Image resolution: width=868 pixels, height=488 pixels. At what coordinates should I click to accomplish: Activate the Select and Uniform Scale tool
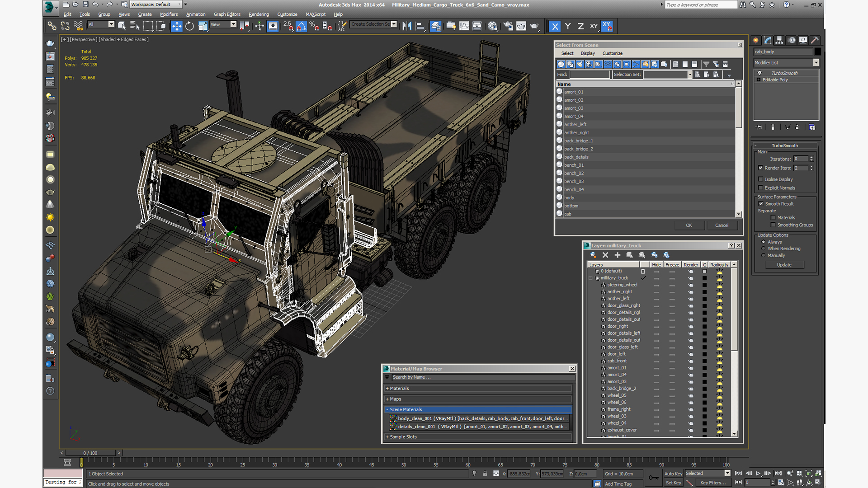click(203, 26)
